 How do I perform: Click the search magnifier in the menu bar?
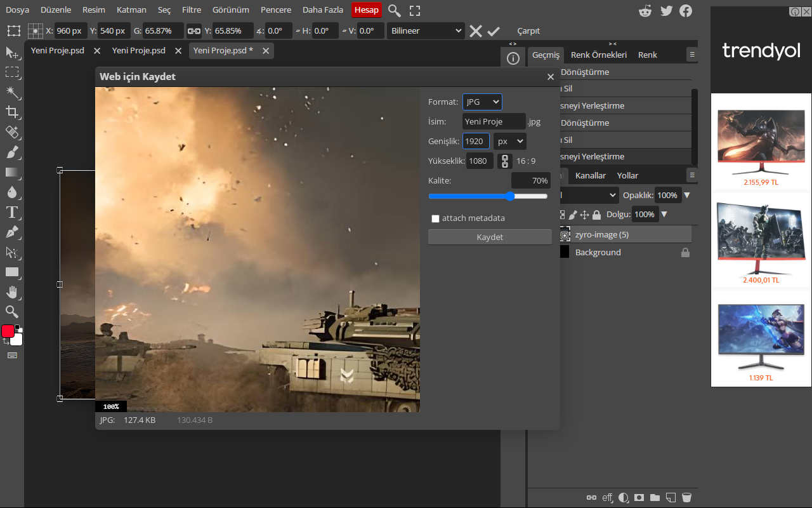(395, 10)
